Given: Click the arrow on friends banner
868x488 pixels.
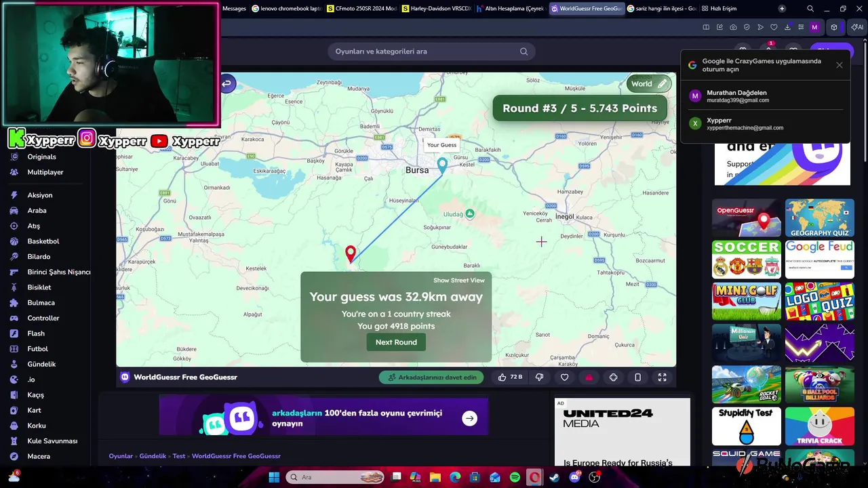Looking at the screenshot, I should click(470, 418).
